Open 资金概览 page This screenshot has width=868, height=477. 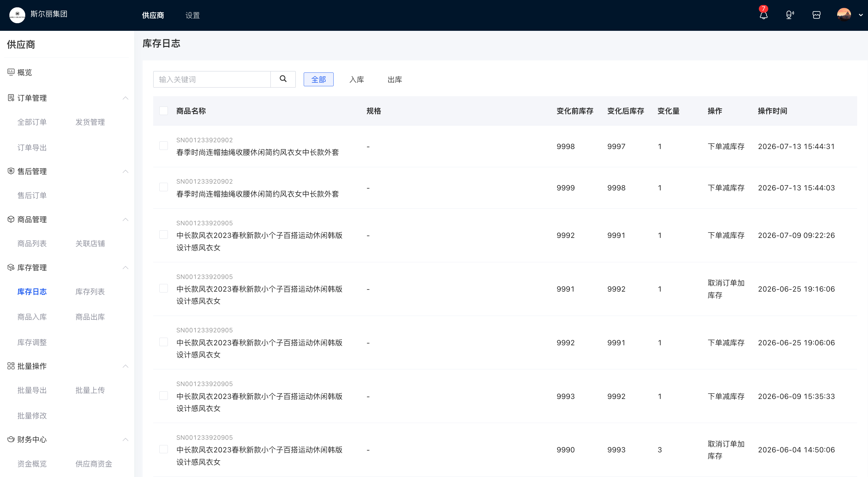click(x=32, y=464)
